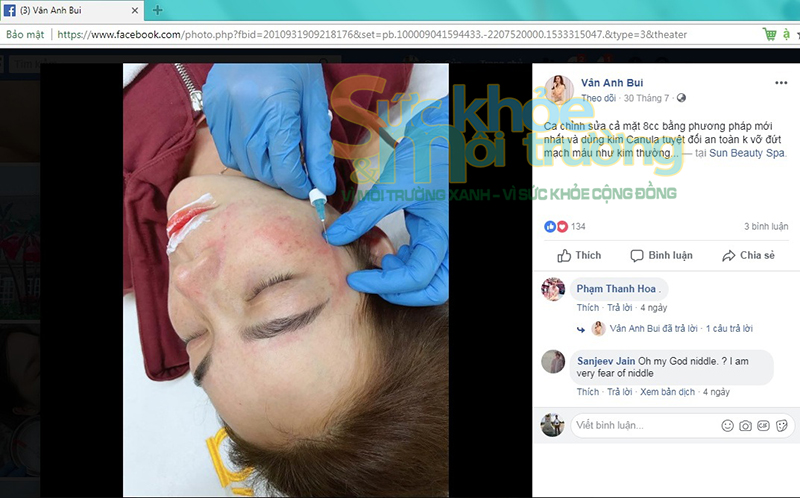Open Phạm Thanh Hoa's profile link
This screenshot has height=498, width=800.
(x=616, y=289)
